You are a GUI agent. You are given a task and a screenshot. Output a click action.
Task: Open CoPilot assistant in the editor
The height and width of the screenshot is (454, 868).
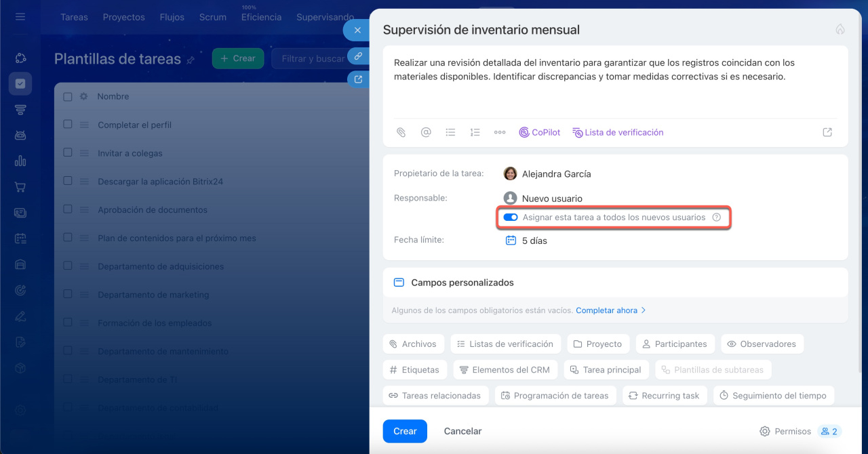point(540,133)
